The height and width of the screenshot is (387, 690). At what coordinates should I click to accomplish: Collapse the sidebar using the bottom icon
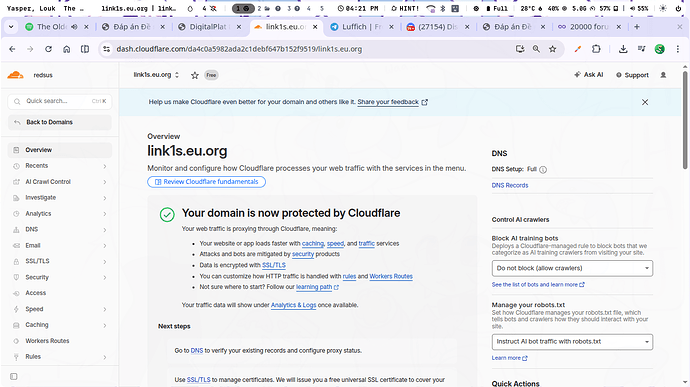click(x=14, y=376)
